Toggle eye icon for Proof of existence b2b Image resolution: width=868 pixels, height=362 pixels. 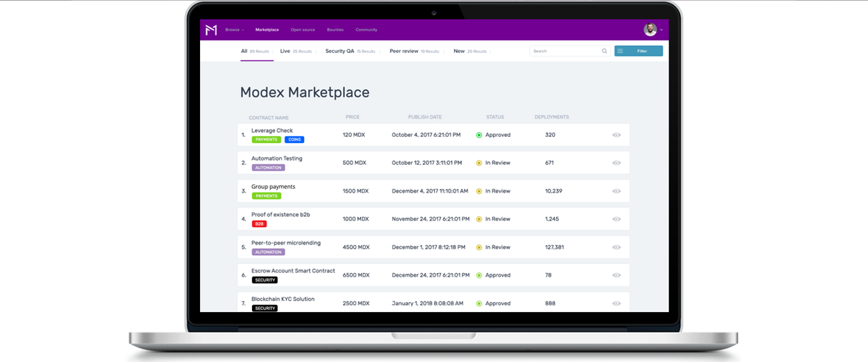[x=617, y=219]
